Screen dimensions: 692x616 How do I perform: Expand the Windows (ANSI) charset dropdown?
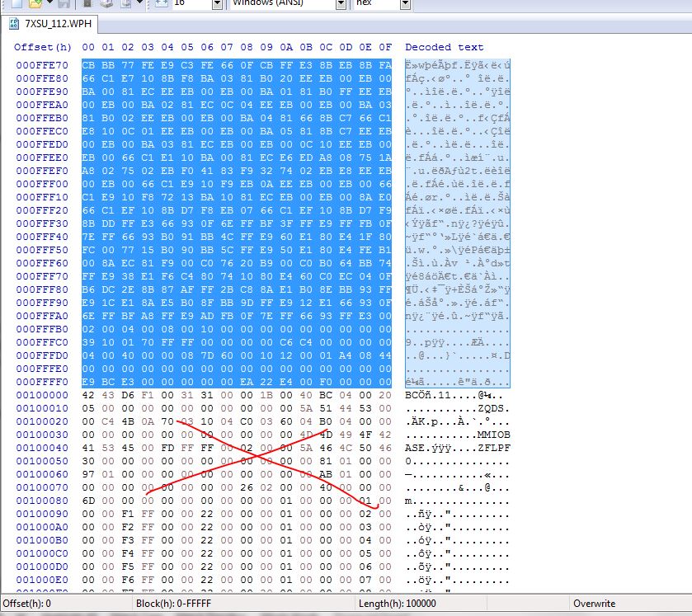(341, 4)
